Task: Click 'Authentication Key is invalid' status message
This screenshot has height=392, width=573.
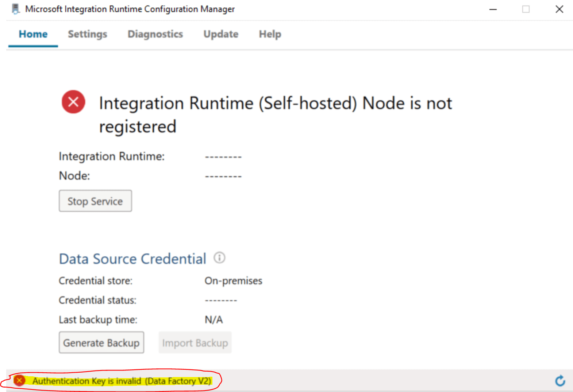Action: pyautogui.click(x=122, y=381)
